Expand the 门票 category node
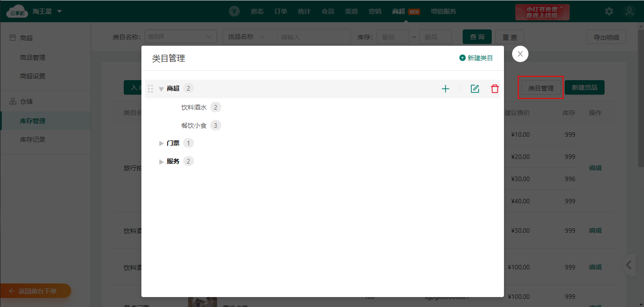This screenshot has height=307, width=644. [161, 144]
